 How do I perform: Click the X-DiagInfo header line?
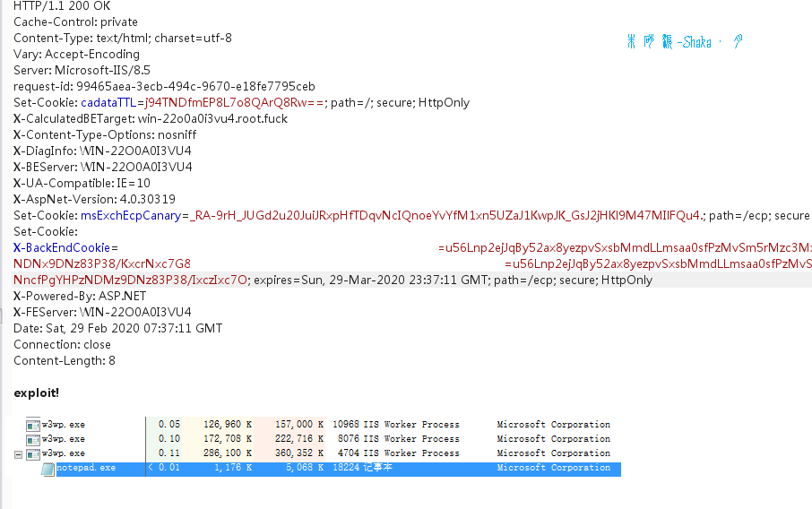pos(102,151)
